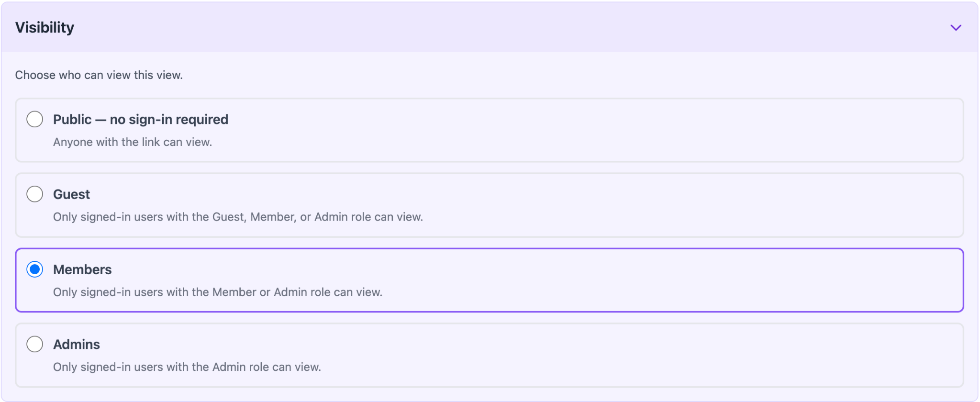980x402 pixels.
Task: Click the highlighted Members option card
Action: click(x=490, y=280)
